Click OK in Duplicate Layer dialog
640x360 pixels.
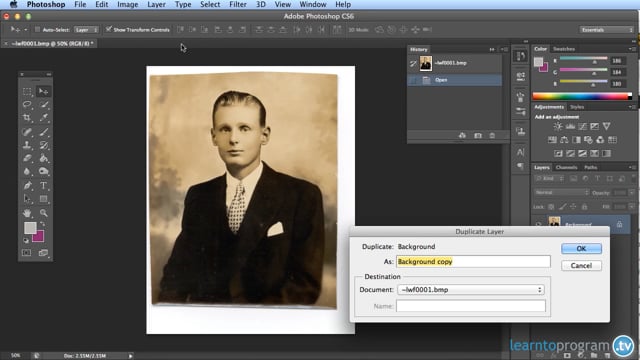(x=581, y=249)
